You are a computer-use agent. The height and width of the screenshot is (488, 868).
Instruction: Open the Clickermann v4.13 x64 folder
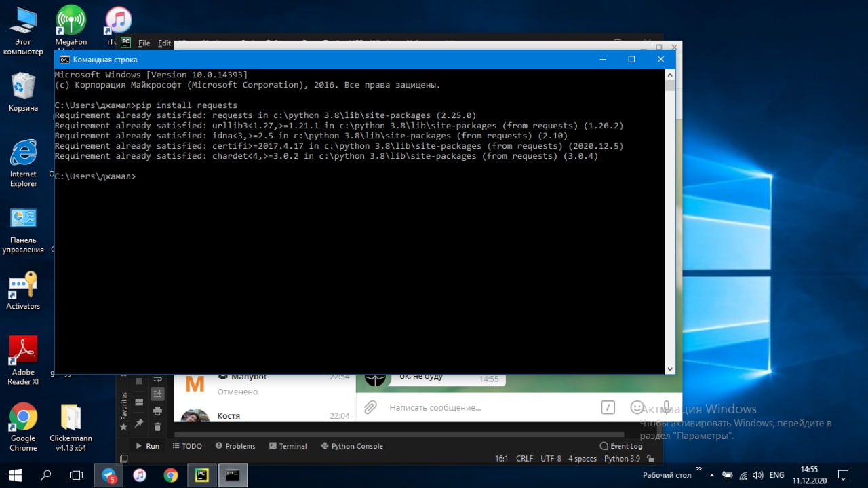click(x=71, y=428)
